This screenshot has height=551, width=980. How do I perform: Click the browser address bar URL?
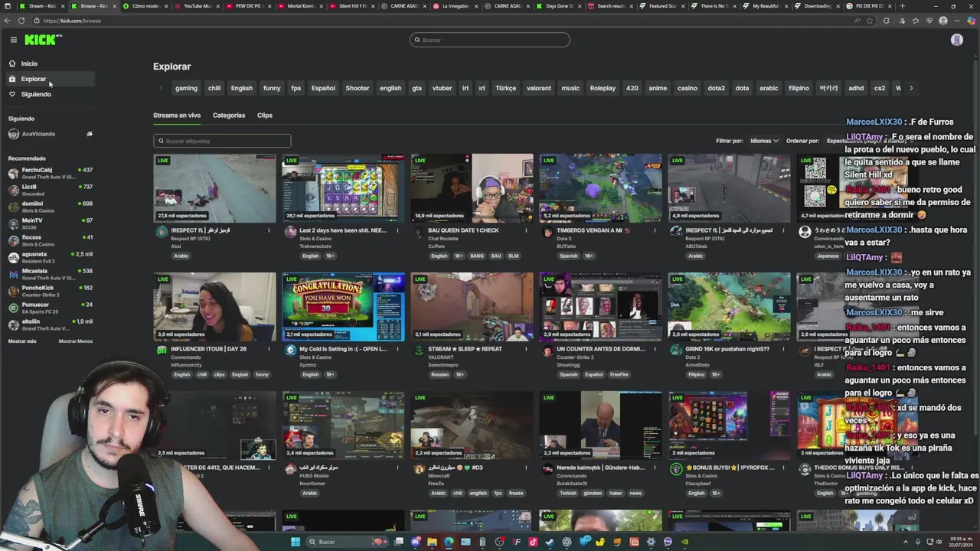coord(72,21)
